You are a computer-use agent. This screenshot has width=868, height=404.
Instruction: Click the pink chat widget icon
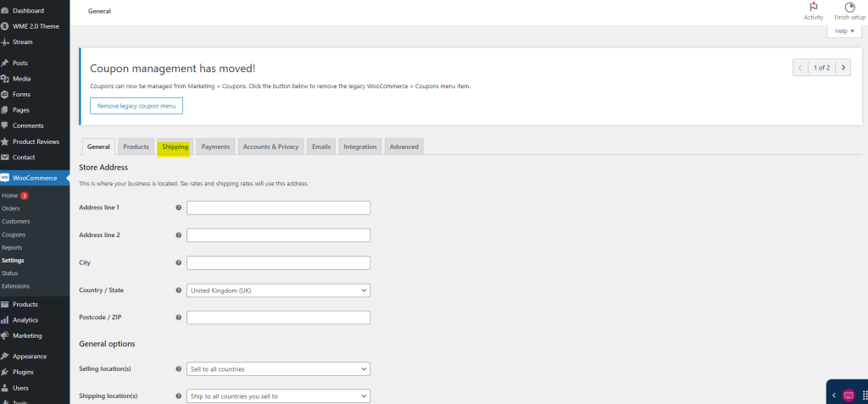click(x=849, y=395)
